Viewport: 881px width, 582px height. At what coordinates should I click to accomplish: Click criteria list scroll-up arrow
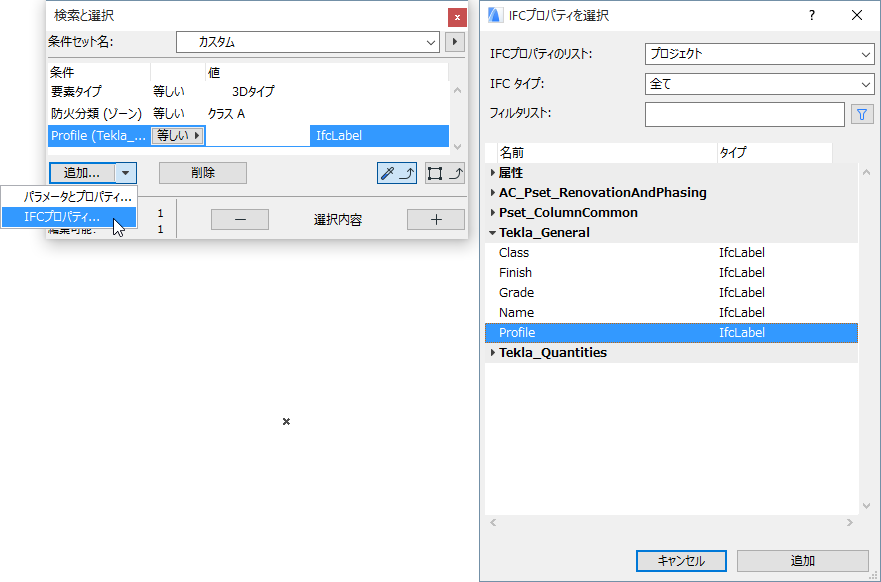(x=457, y=90)
